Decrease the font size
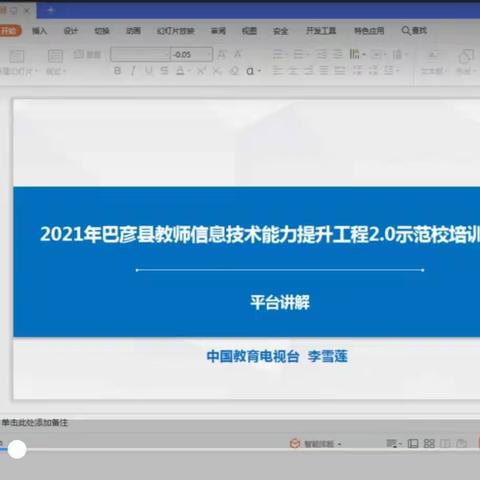The width and height of the screenshot is (480, 480). coord(238,54)
